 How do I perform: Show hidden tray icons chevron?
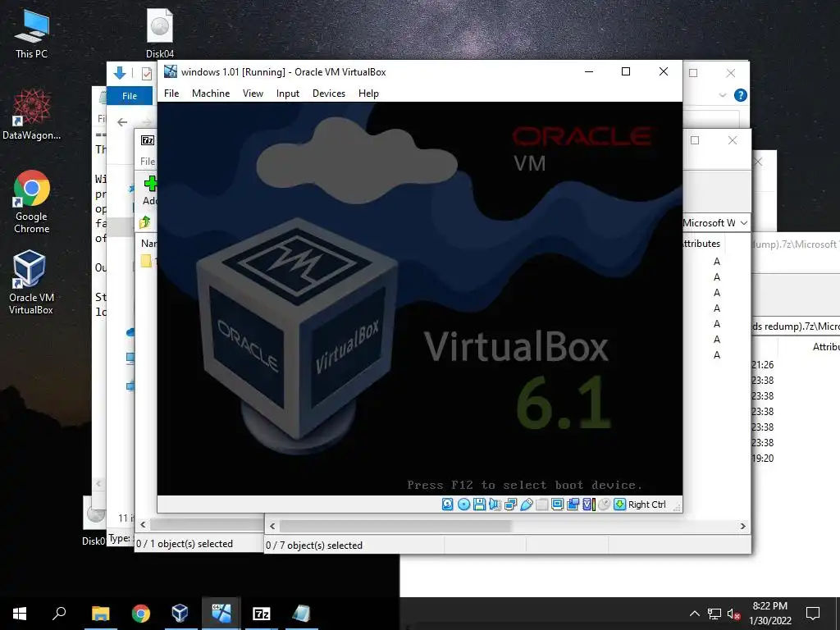[x=694, y=614]
